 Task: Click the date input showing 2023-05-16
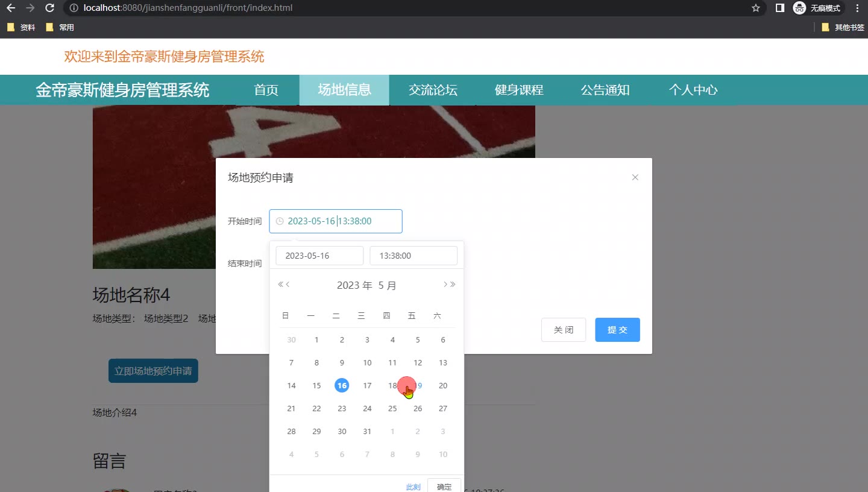pos(319,256)
